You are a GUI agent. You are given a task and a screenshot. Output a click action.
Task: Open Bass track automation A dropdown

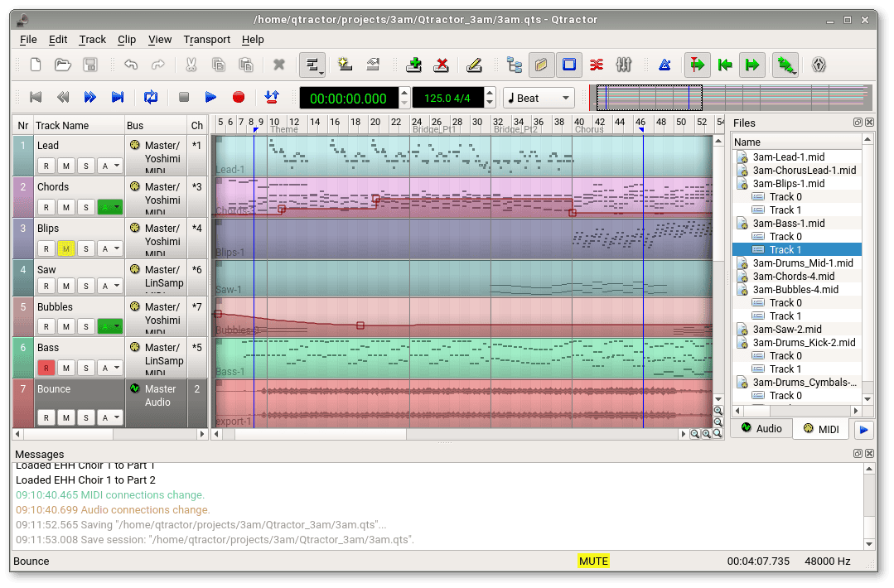click(x=110, y=368)
